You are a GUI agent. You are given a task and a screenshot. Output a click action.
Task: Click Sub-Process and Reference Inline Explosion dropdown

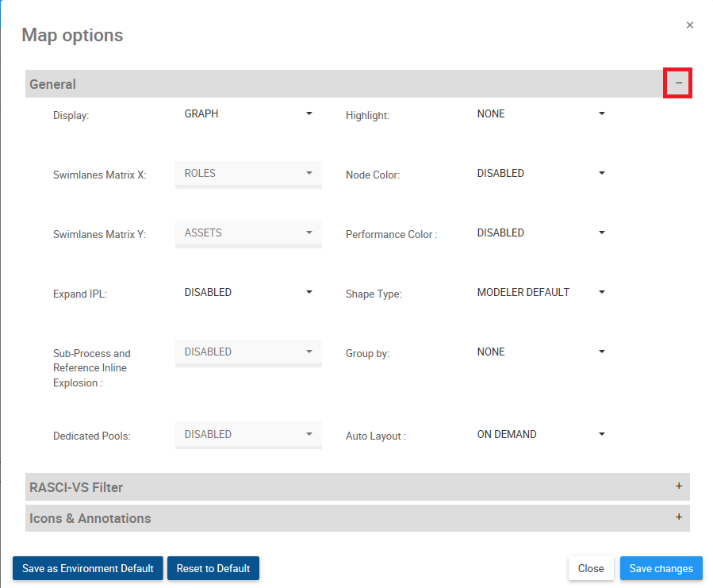[x=248, y=352]
